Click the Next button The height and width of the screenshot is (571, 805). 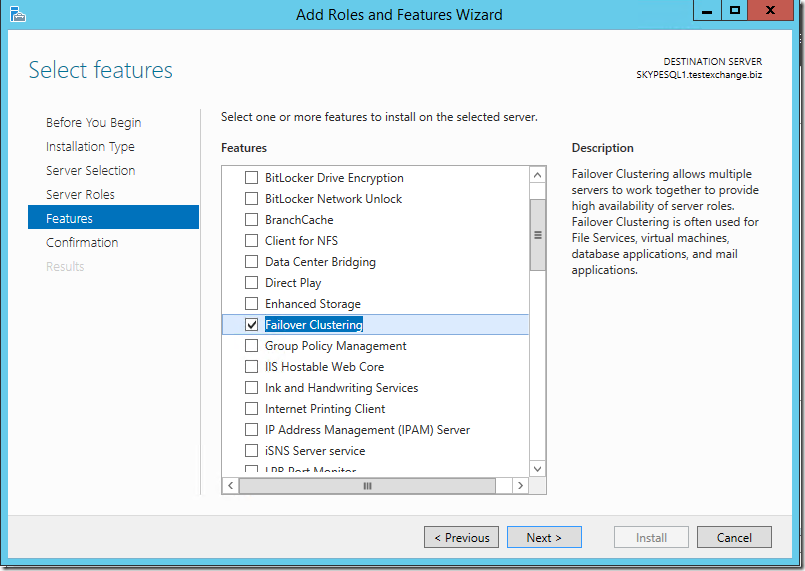544,537
